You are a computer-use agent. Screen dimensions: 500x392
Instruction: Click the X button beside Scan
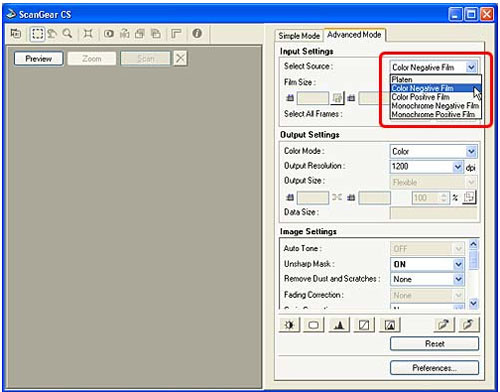[x=180, y=59]
